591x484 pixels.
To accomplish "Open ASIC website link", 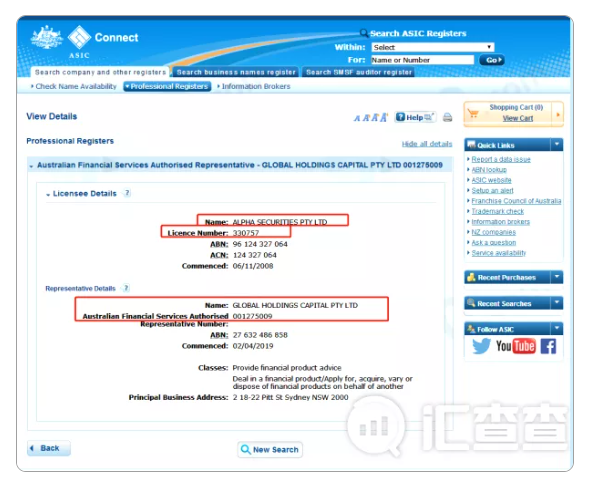I will [x=491, y=180].
